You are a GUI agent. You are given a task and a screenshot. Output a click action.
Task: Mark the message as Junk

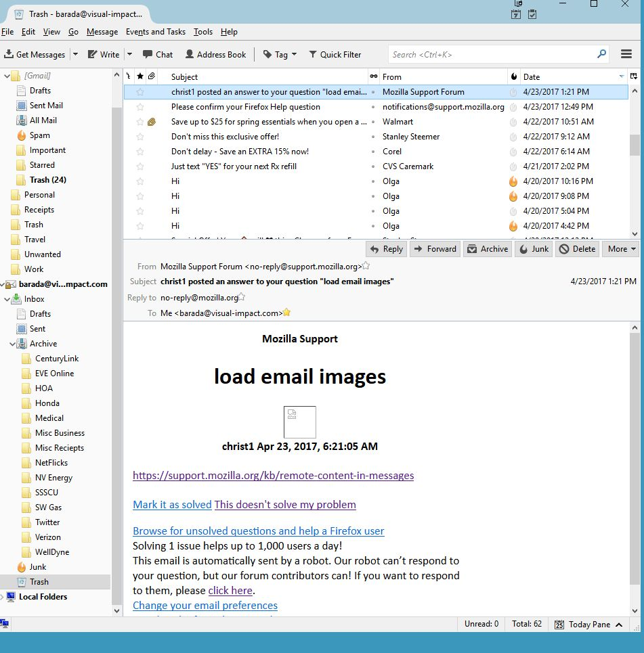tap(534, 249)
